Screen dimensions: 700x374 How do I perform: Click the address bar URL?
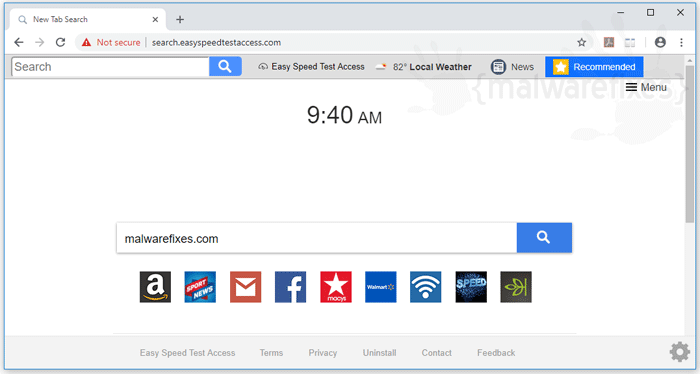[216, 42]
